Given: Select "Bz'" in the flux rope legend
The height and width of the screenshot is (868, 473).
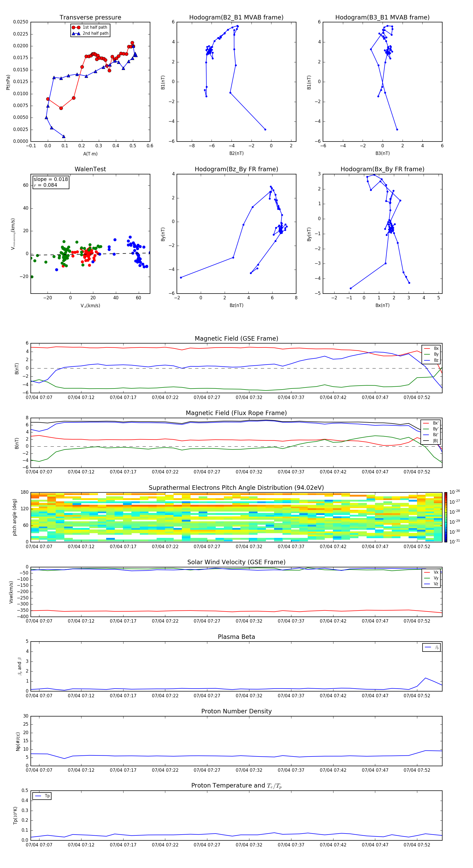Looking at the screenshot, I should click(x=431, y=435).
